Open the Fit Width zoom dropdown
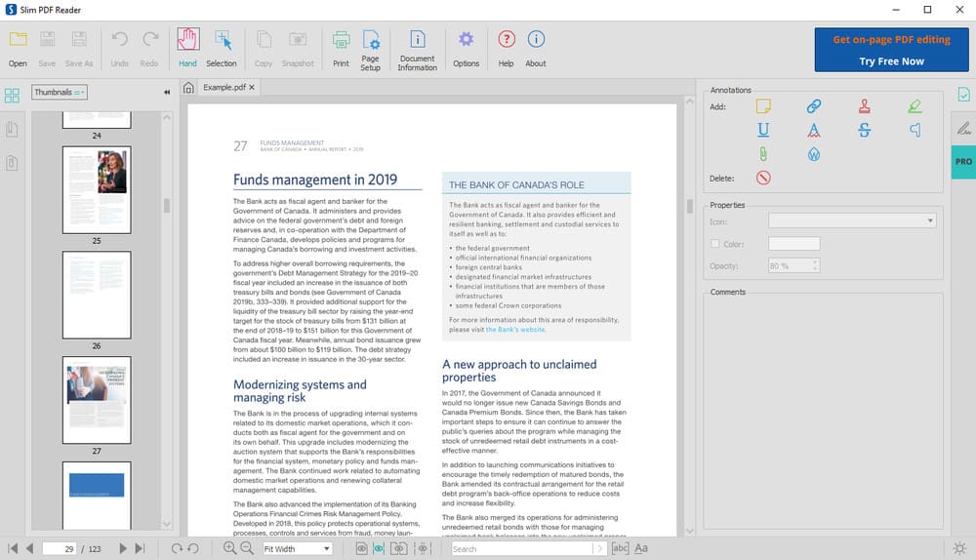976x560 pixels. [298, 548]
